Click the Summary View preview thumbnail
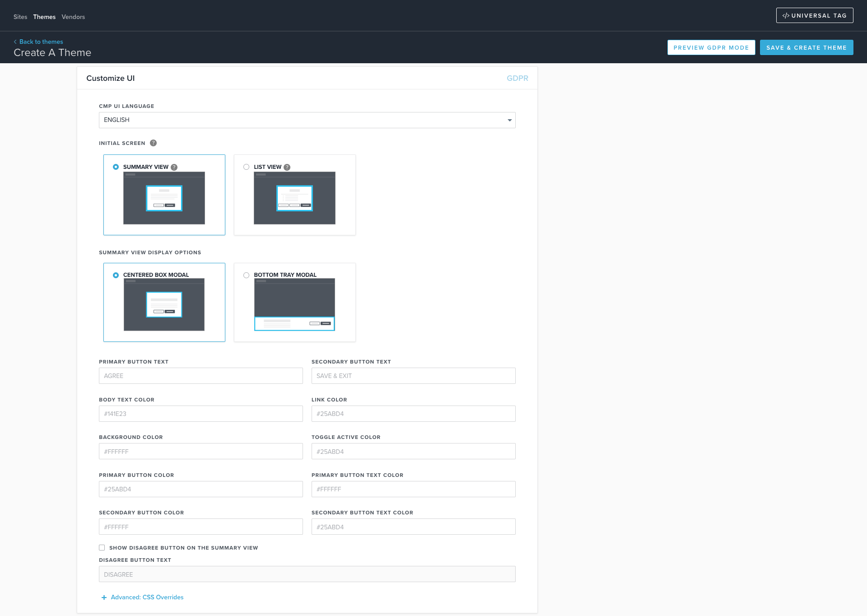The image size is (867, 616). point(164,198)
